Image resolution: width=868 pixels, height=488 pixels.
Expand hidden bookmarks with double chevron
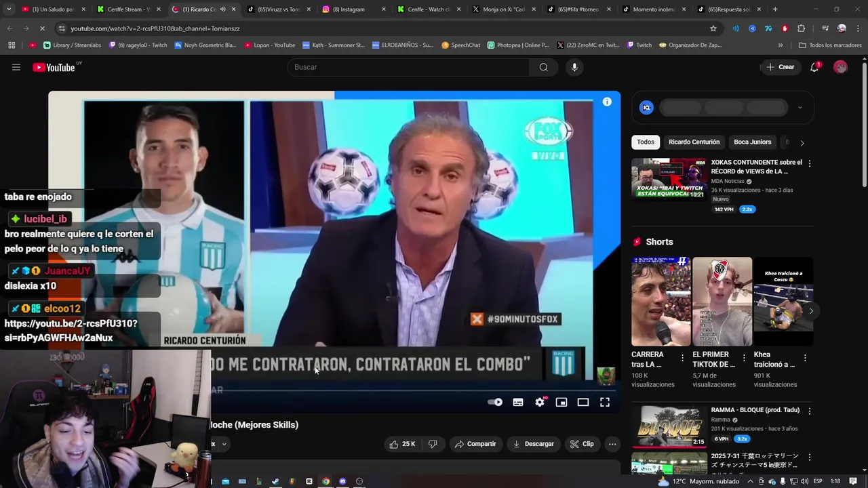tap(781, 45)
